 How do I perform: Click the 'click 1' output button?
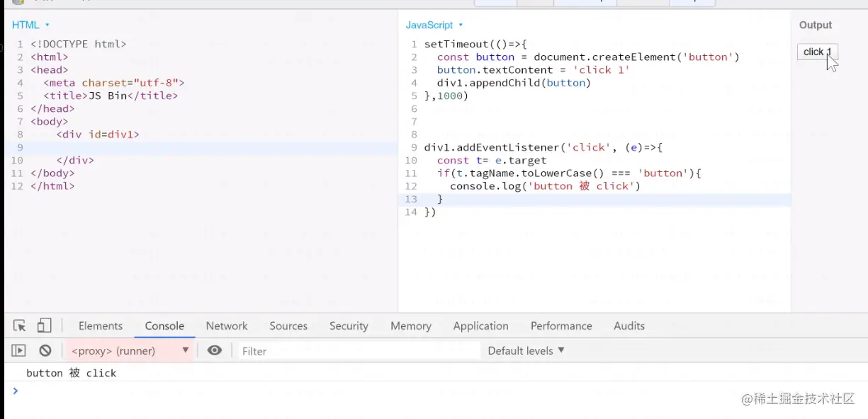coord(818,52)
